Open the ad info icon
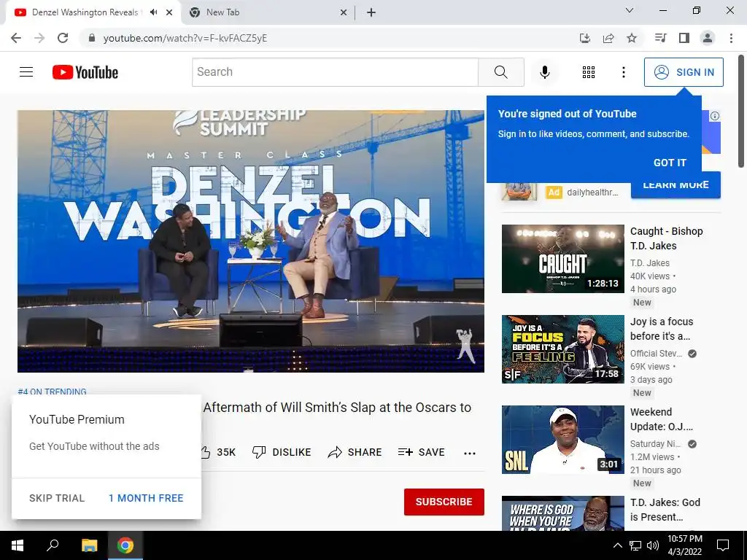Image resolution: width=747 pixels, height=560 pixels. [x=715, y=116]
